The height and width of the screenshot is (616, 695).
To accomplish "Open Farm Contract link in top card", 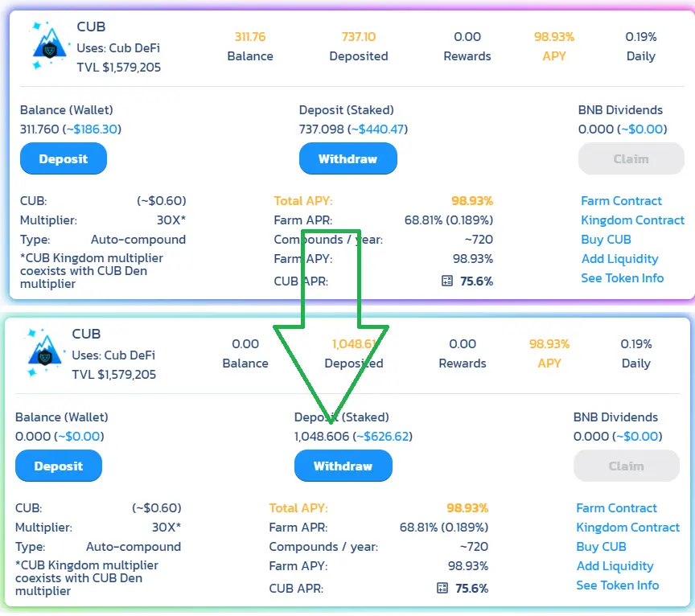I will tap(621, 201).
